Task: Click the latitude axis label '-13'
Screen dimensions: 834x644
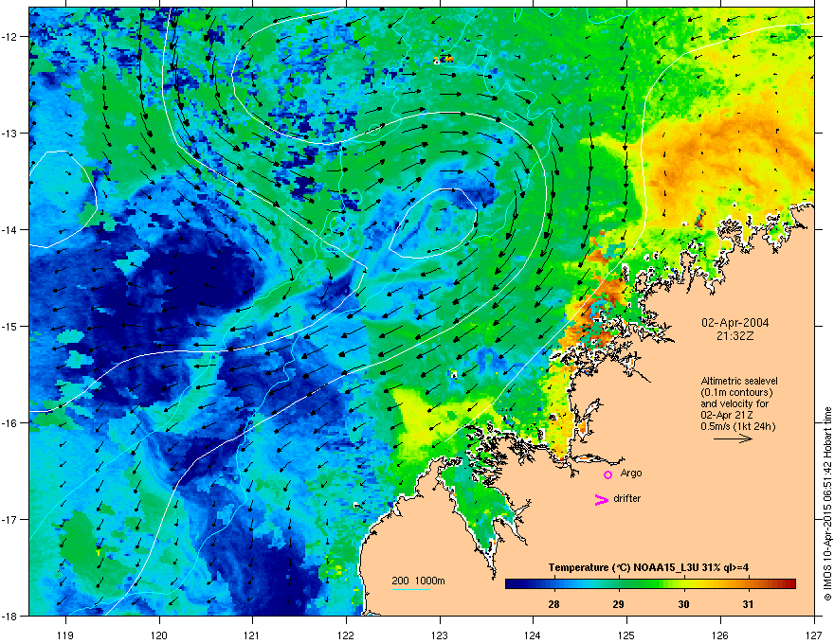Action: [10, 133]
